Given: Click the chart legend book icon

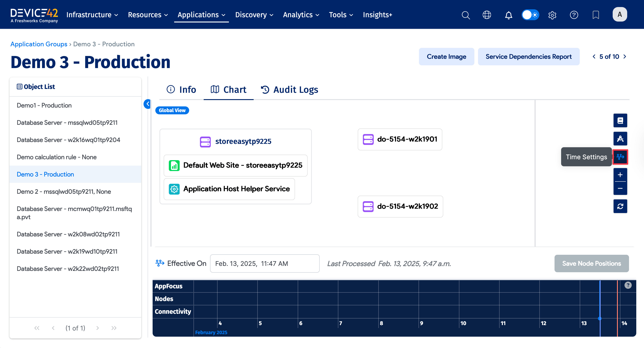Looking at the screenshot, I should point(620,121).
